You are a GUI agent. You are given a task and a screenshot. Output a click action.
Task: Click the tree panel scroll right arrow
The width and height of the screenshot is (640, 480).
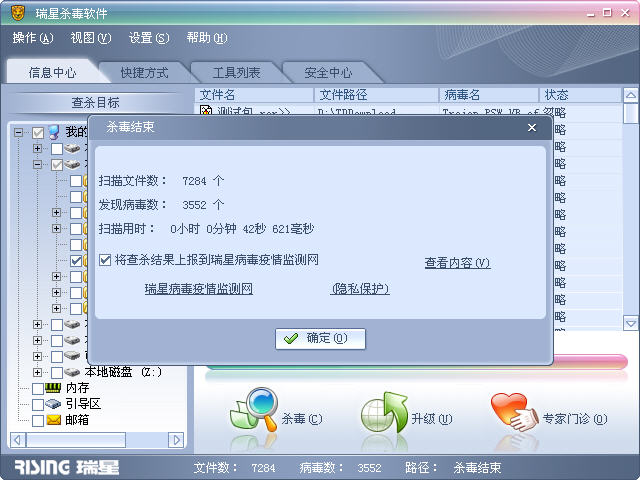pyautogui.click(x=176, y=440)
